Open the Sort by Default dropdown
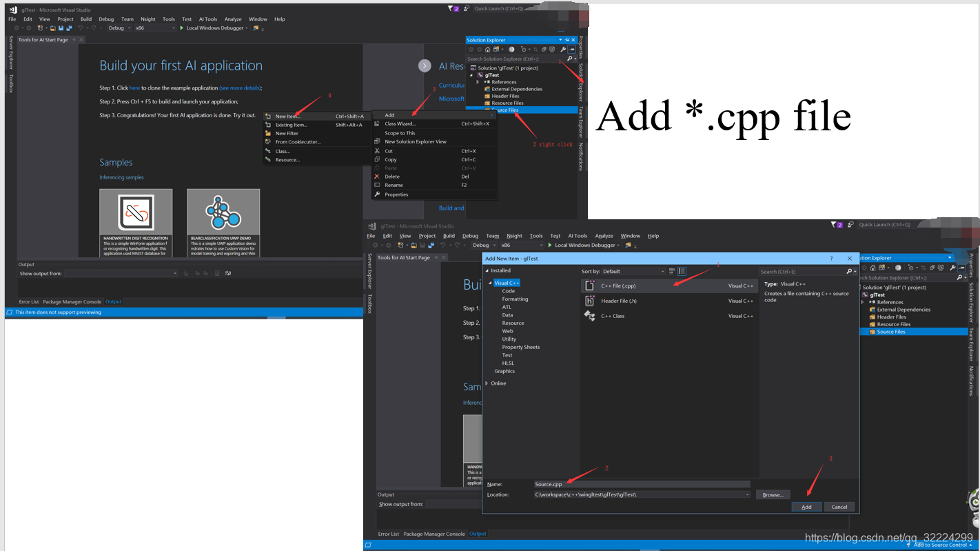Viewport: 980px width, 551px height. tap(633, 270)
